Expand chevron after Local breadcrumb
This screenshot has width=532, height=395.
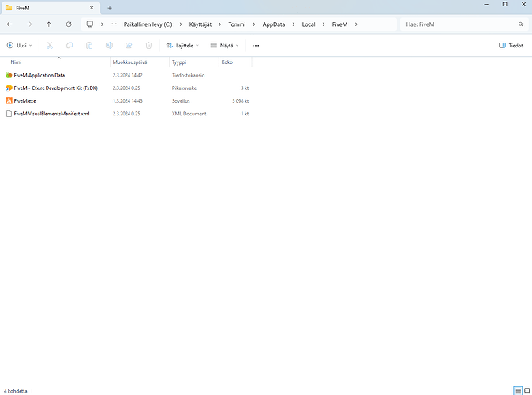tap(324, 24)
